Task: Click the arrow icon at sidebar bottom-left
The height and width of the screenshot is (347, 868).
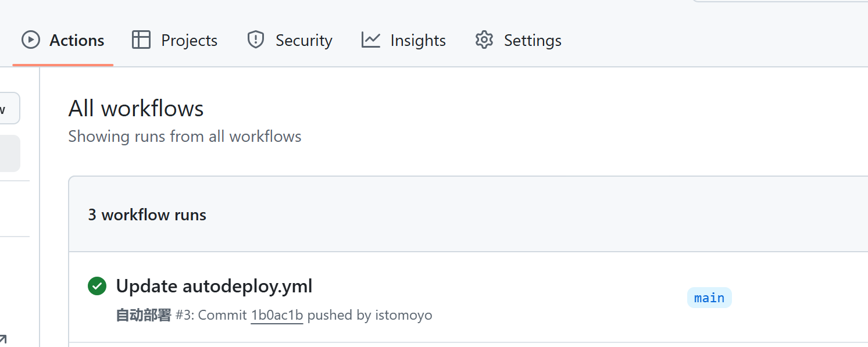Action: pos(2,339)
